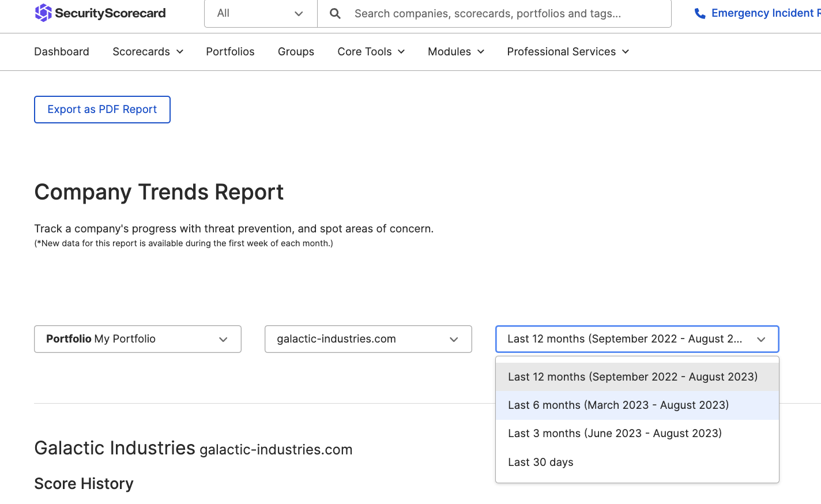821x504 pixels.
Task: Focus the search companies input field
Action: tap(494, 13)
